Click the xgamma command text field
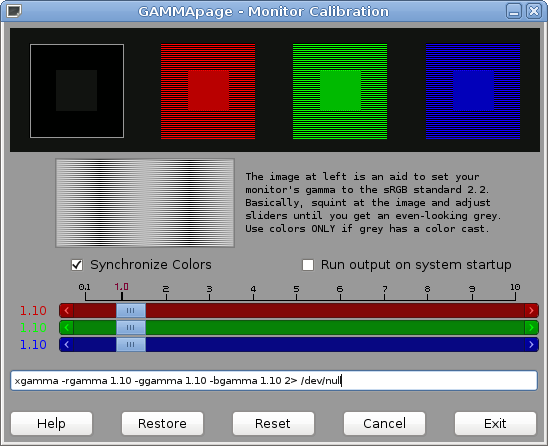 pyautogui.click(x=274, y=381)
